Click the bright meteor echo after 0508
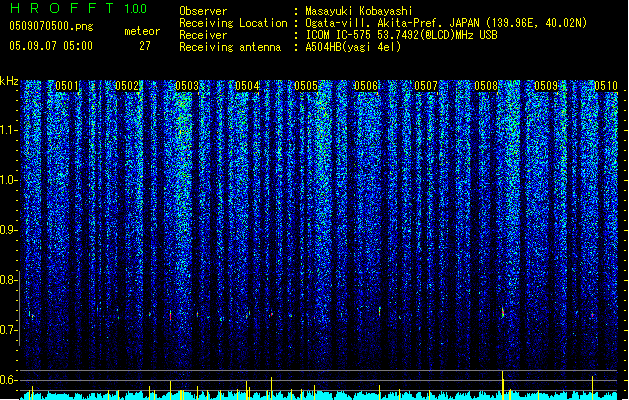This screenshot has height=400, width=629. tap(503, 313)
